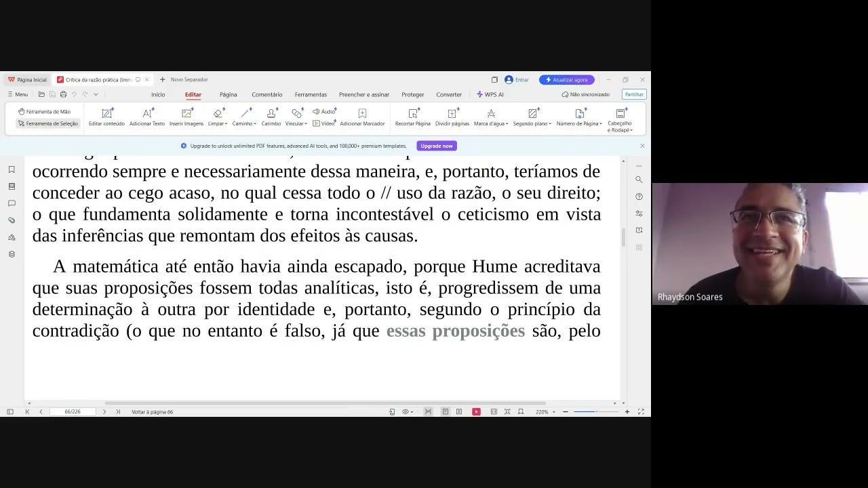Click zoom out minus button
This screenshot has height=488, width=868.
[x=566, y=411]
